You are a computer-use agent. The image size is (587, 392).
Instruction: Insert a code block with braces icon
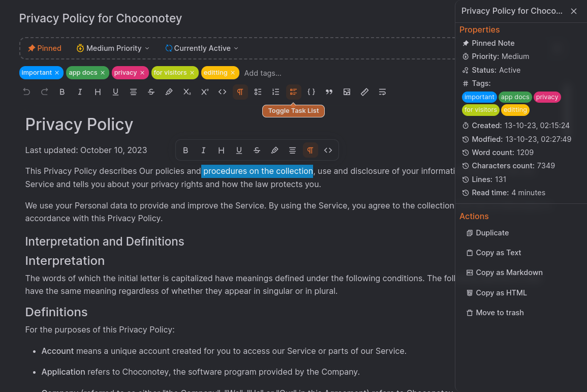(311, 92)
